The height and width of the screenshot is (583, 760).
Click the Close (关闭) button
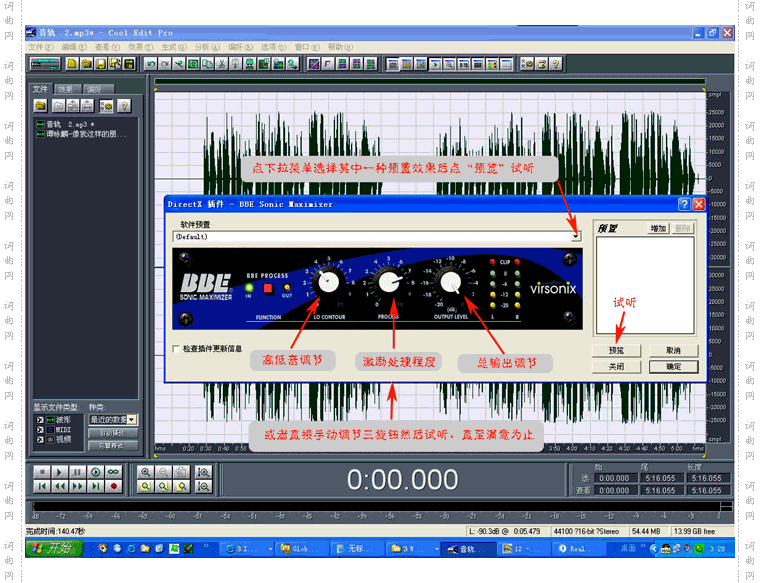616,366
